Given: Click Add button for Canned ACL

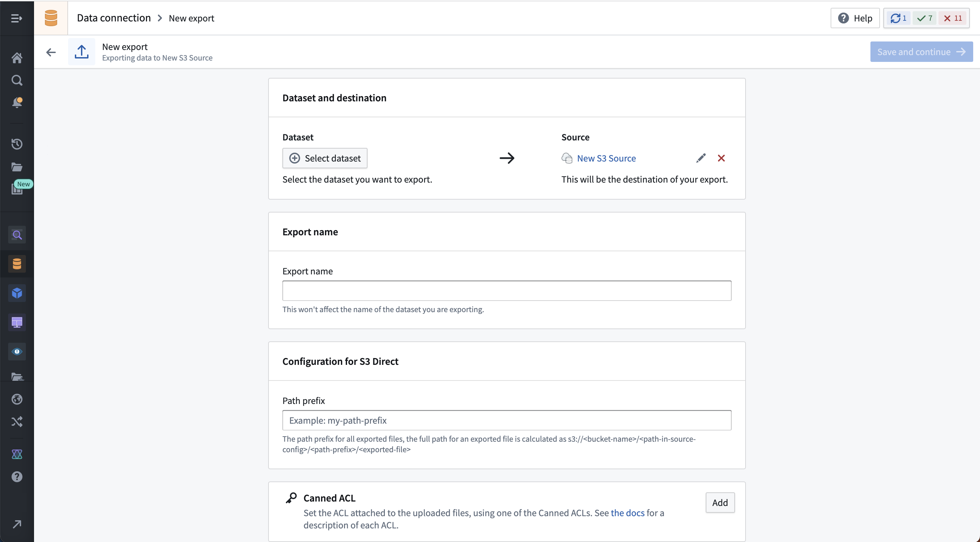Looking at the screenshot, I should coord(720,503).
